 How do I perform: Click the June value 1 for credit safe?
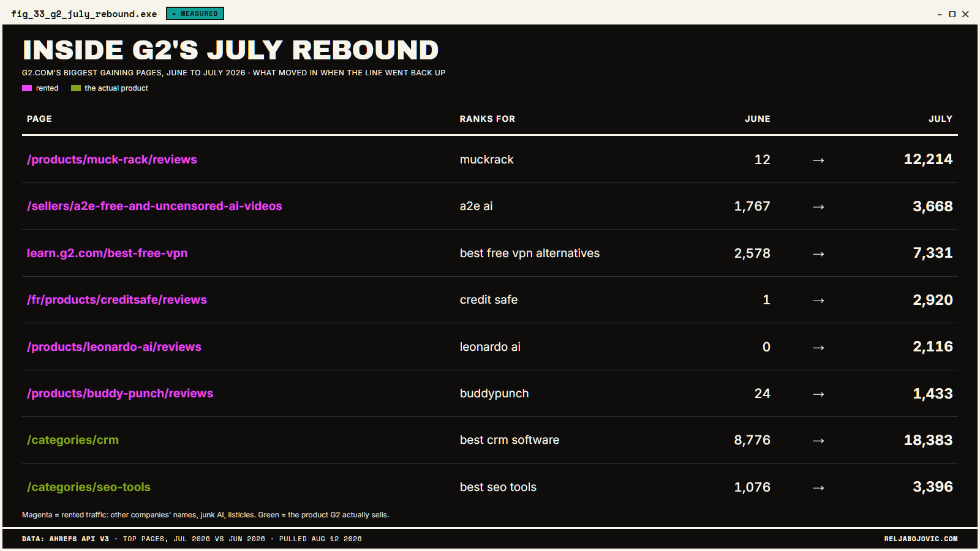coord(766,300)
